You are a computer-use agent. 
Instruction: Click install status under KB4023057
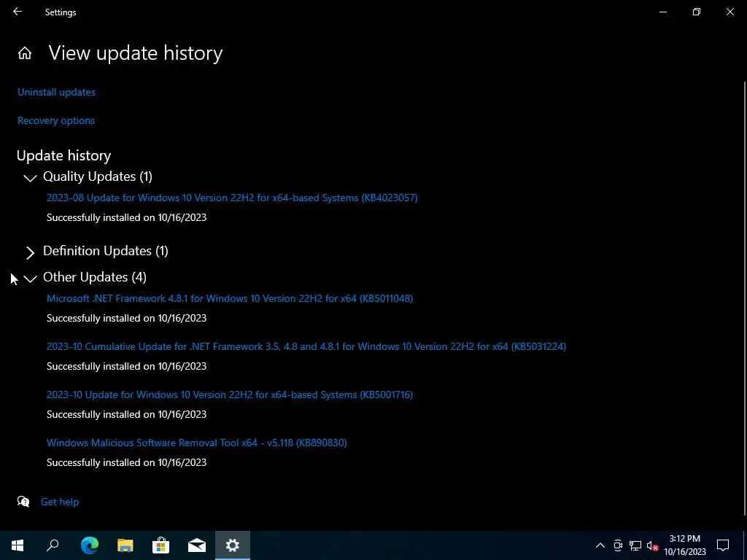(x=127, y=217)
